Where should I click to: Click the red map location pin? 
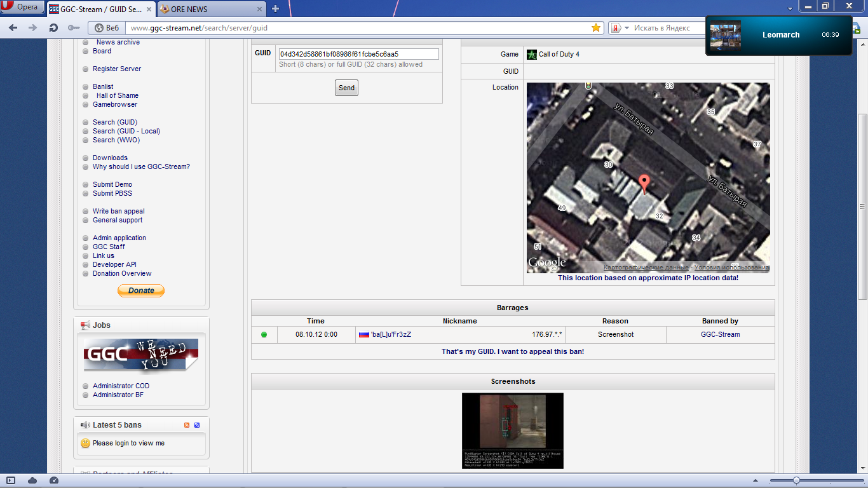click(644, 184)
